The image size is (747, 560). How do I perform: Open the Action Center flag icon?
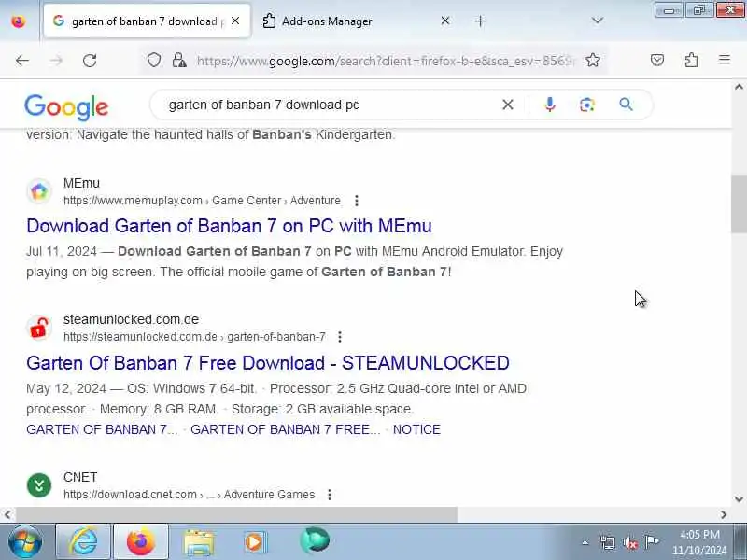click(652, 542)
